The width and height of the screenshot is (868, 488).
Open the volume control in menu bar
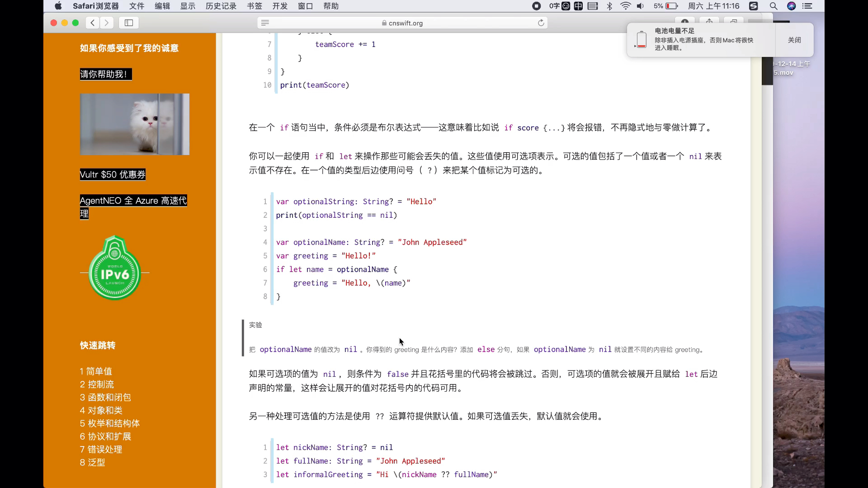tap(640, 6)
